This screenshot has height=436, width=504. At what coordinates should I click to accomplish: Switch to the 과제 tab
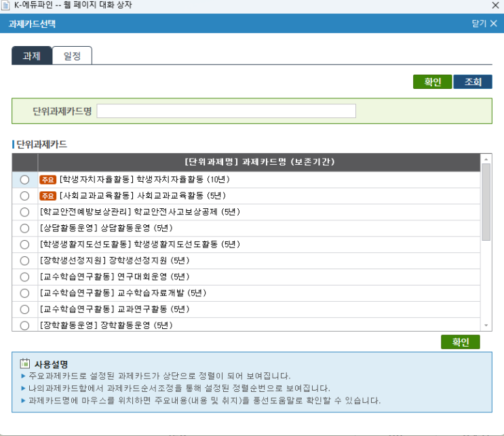tap(31, 56)
